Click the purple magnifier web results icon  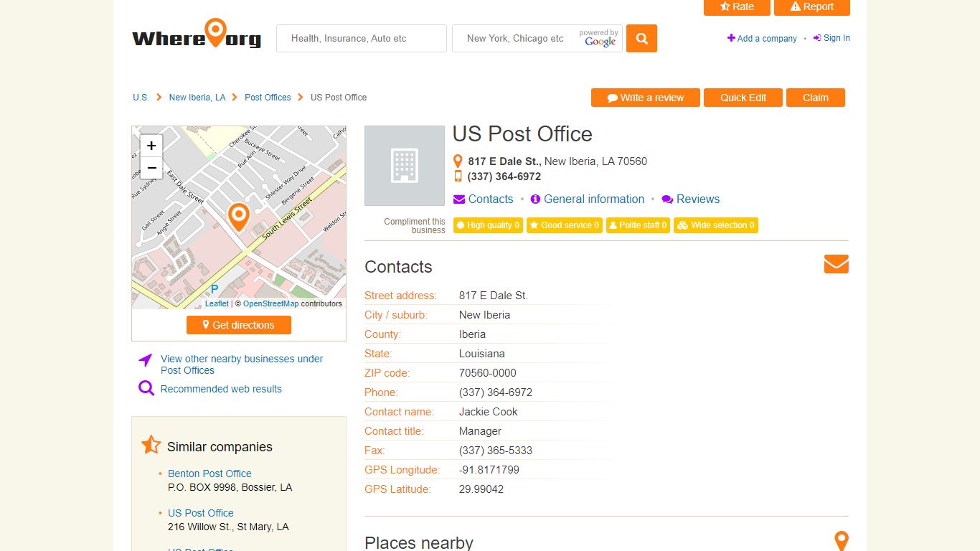[146, 389]
